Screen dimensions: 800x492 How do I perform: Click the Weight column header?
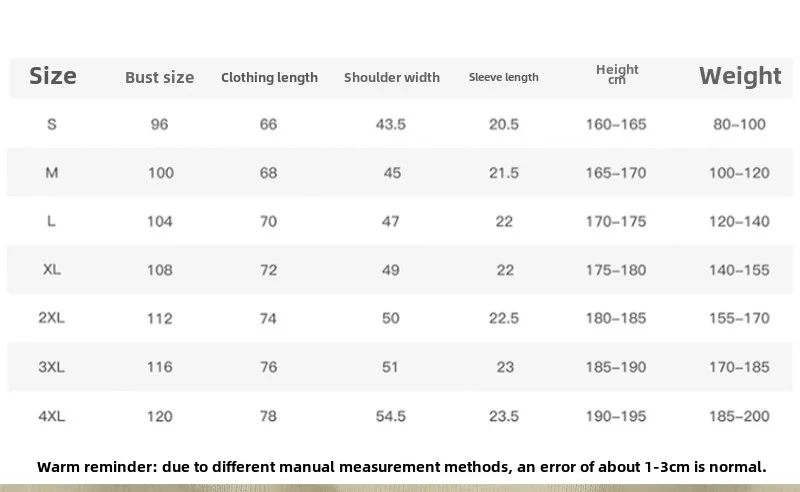740,76
